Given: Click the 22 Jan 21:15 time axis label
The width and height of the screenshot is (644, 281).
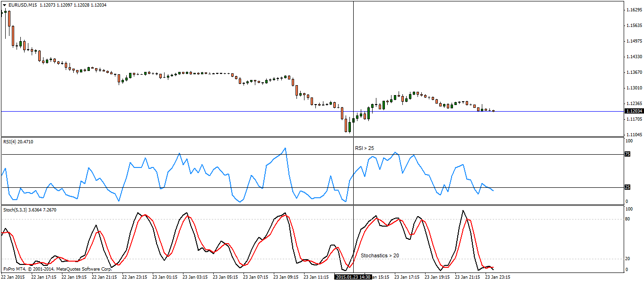Looking at the screenshot, I should (105, 277).
